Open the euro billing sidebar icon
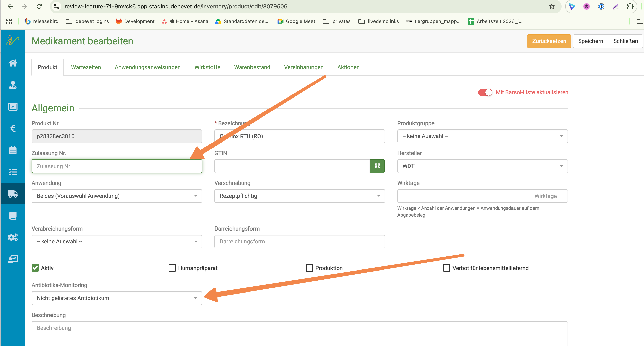The image size is (644, 346). [x=13, y=128]
